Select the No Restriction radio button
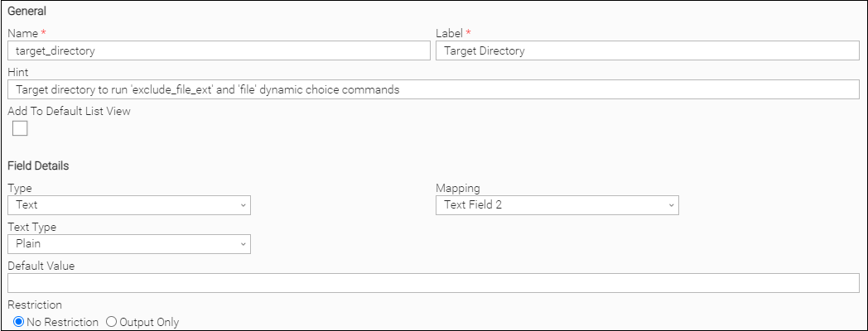The image size is (868, 331). [x=18, y=322]
